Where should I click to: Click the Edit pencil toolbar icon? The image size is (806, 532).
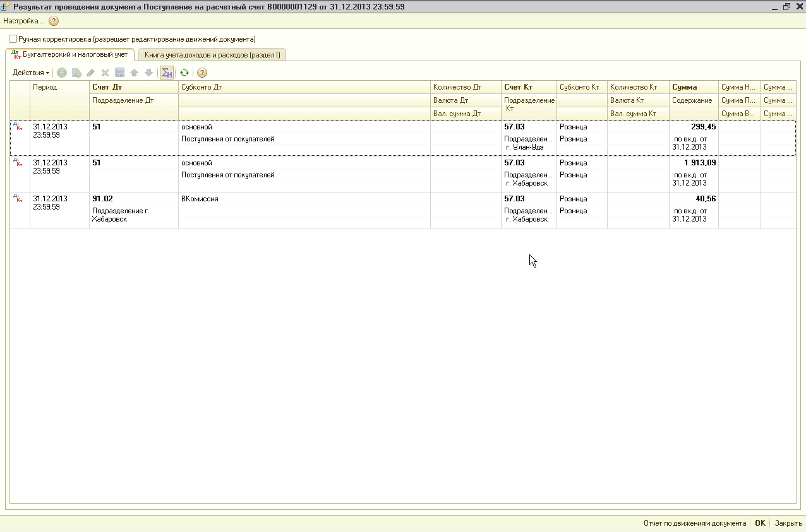click(91, 73)
